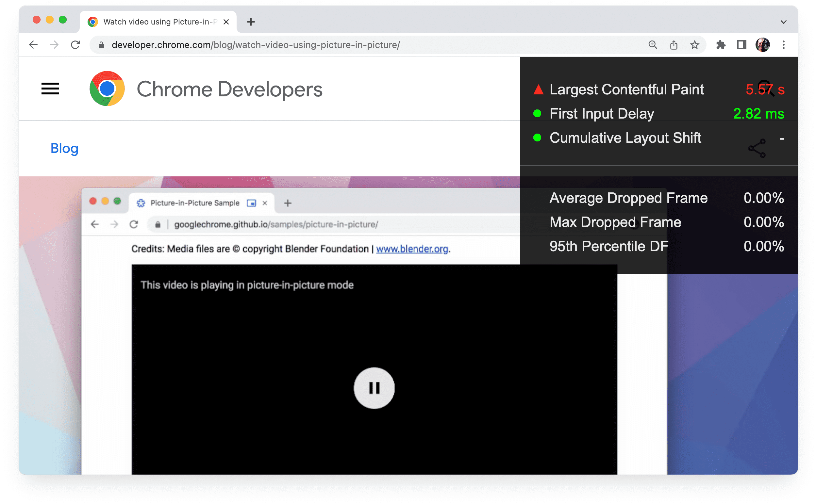Toggle the bookmark star icon in the address bar
This screenshot has width=816, height=504.
(x=691, y=45)
